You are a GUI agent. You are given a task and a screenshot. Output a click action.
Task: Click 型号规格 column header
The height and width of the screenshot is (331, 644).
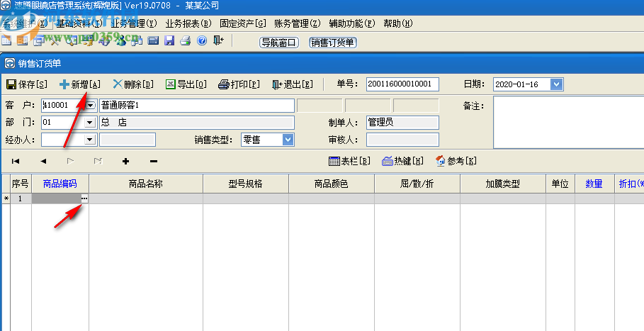[246, 184]
